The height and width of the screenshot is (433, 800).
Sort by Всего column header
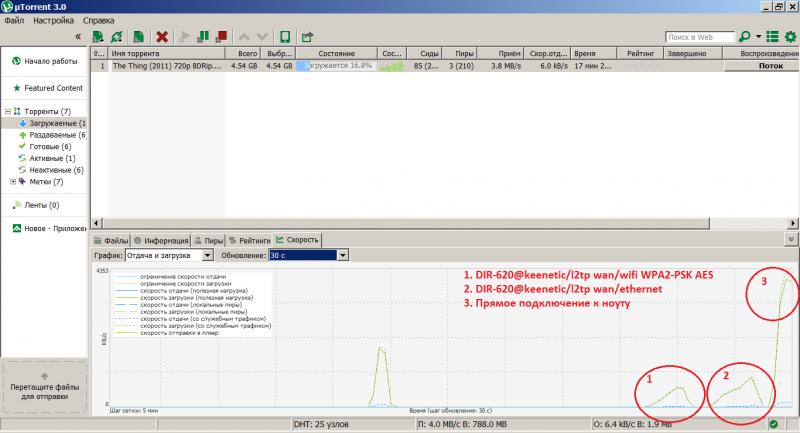click(x=243, y=53)
